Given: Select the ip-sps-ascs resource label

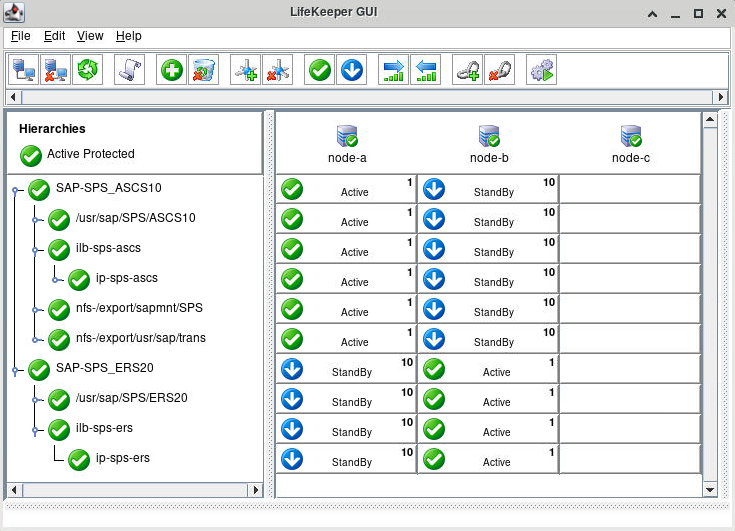Looking at the screenshot, I should 127,278.
